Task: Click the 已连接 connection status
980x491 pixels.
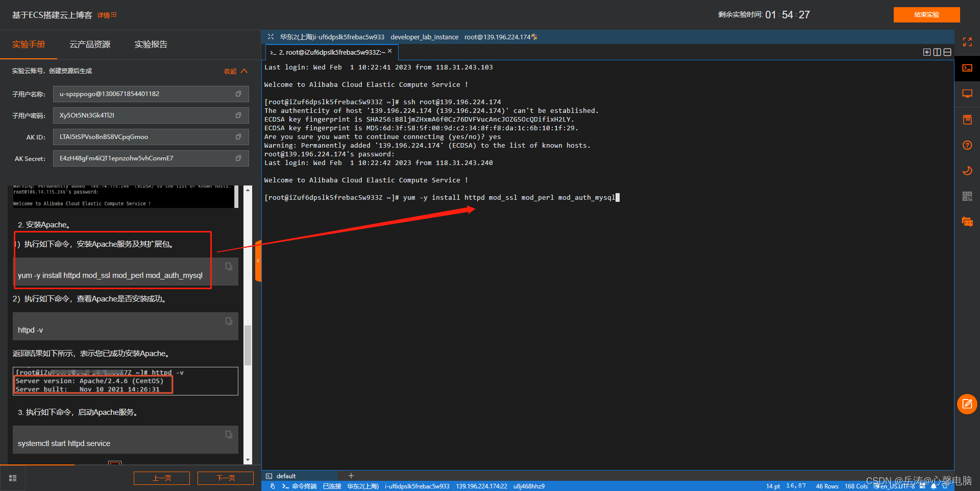Action: pyautogui.click(x=332, y=486)
